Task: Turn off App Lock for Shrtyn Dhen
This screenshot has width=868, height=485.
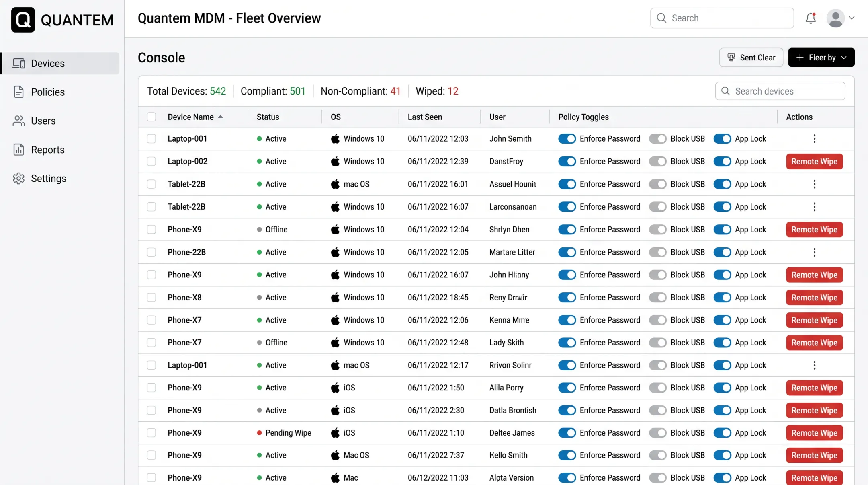Action: tap(722, 230)
